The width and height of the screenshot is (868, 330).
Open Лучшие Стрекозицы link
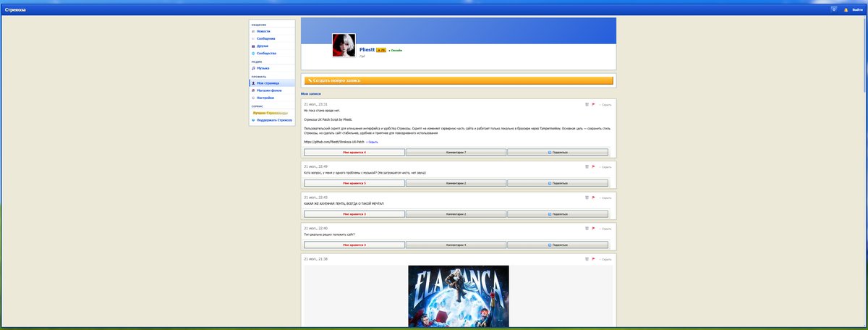tap(271, 113)
